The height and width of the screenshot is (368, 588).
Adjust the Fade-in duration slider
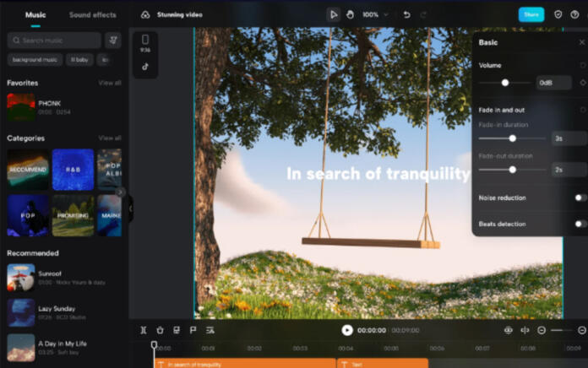pos(512,138)
